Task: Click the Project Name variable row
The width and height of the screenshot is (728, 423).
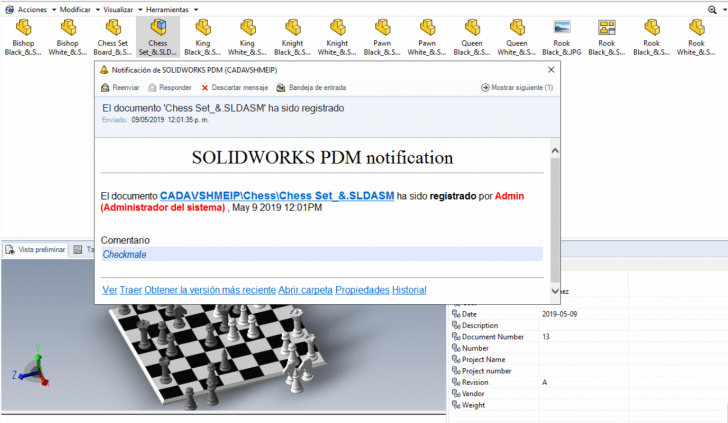Action: point(587,359)
